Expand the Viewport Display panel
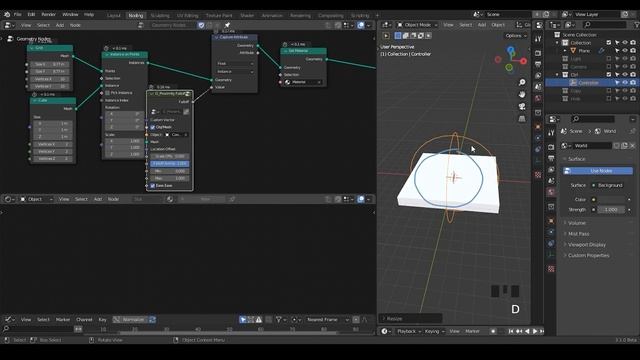Screen dimensions: 640x360 tap(587, 244)
